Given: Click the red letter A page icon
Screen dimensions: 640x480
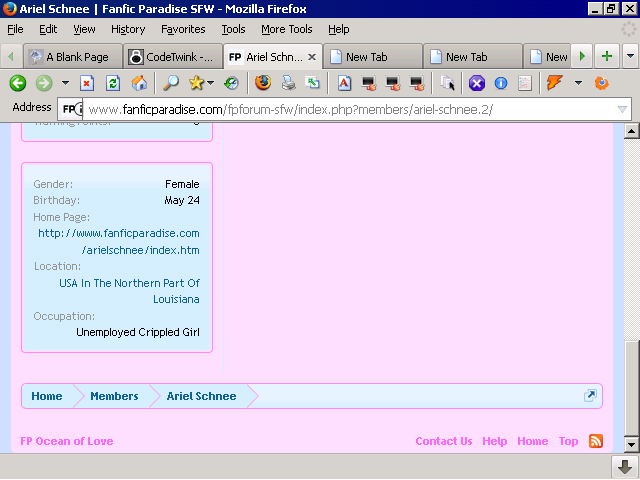Looking at the screenshot, I should point(344,83).
